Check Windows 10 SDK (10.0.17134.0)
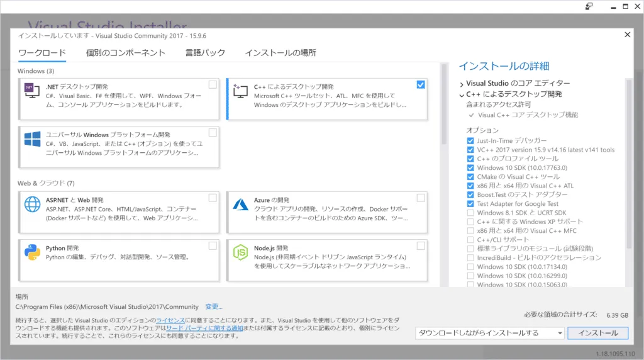The image size is (644, 360). point(470,267)
